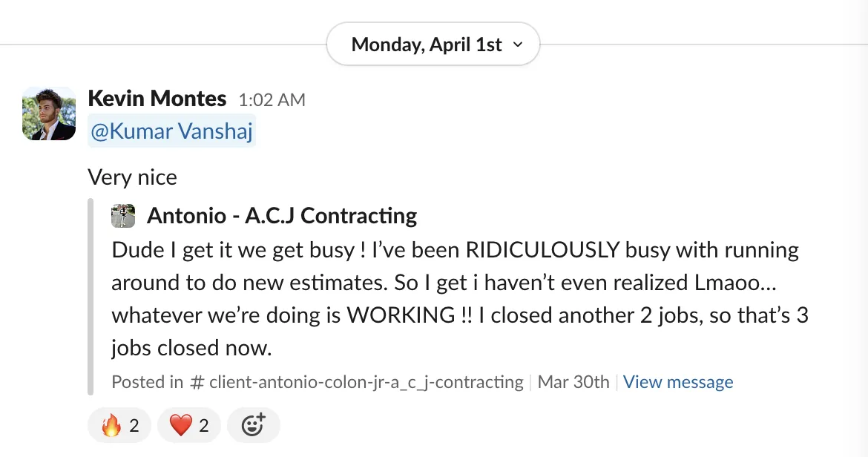
Task: Click the quoted message text about closed jobs
Action: (460, 299)
